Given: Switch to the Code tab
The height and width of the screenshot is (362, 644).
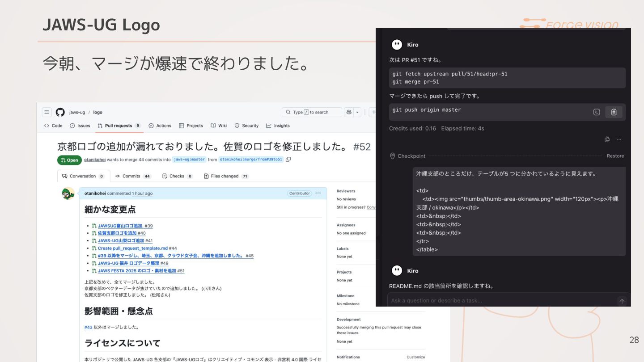Looking at the screenshot, I should click(x=53, y=126).
